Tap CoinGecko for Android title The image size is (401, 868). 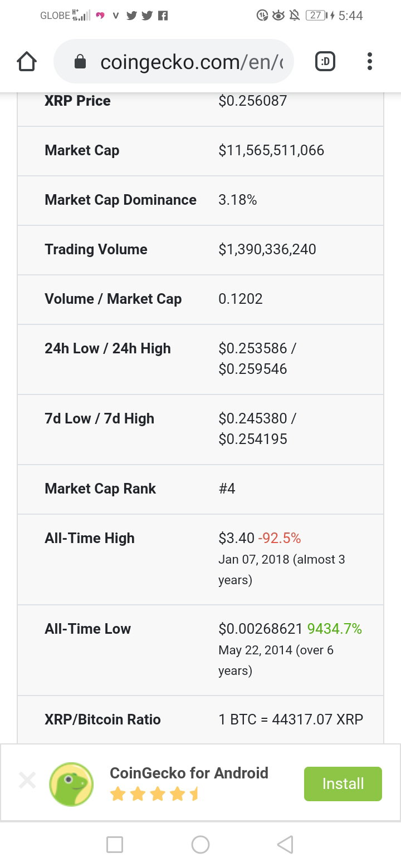(189, 773)
